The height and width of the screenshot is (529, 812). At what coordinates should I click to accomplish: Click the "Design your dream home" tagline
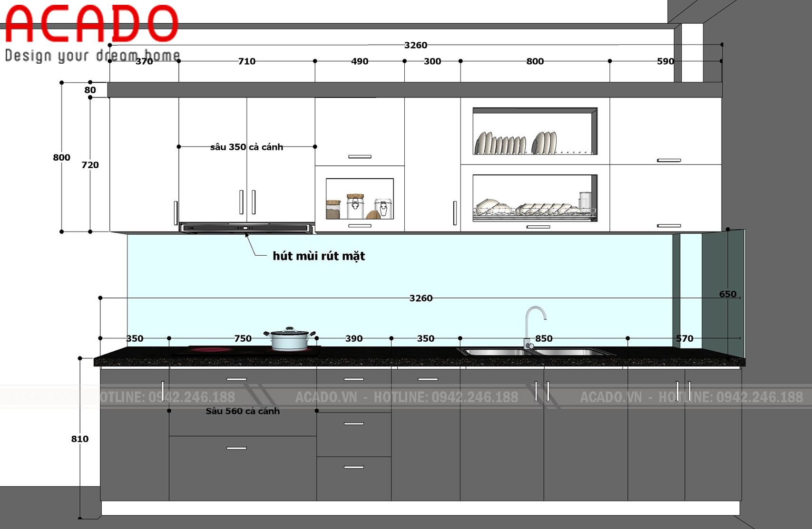tap(92, 55)
